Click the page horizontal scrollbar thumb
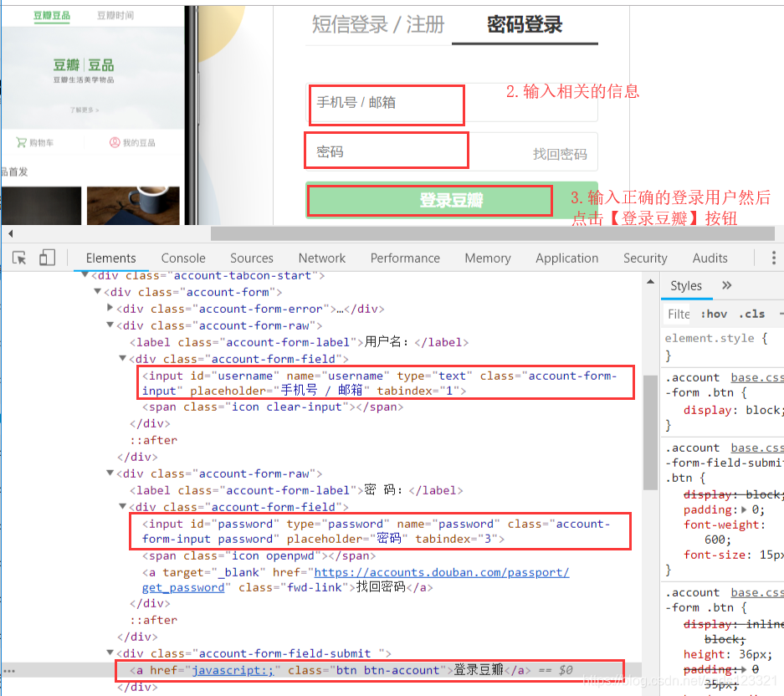The width and height of the screenshot is (784, 696). click(x=493, y=233)
